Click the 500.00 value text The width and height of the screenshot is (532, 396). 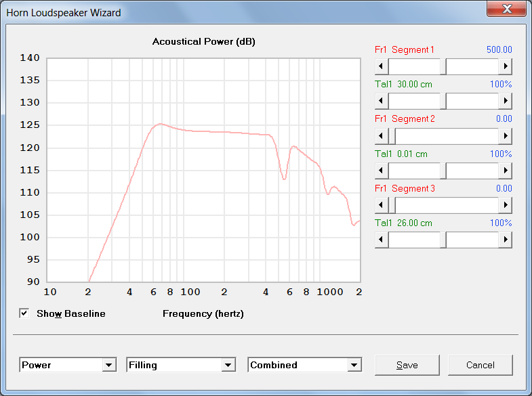499,50
